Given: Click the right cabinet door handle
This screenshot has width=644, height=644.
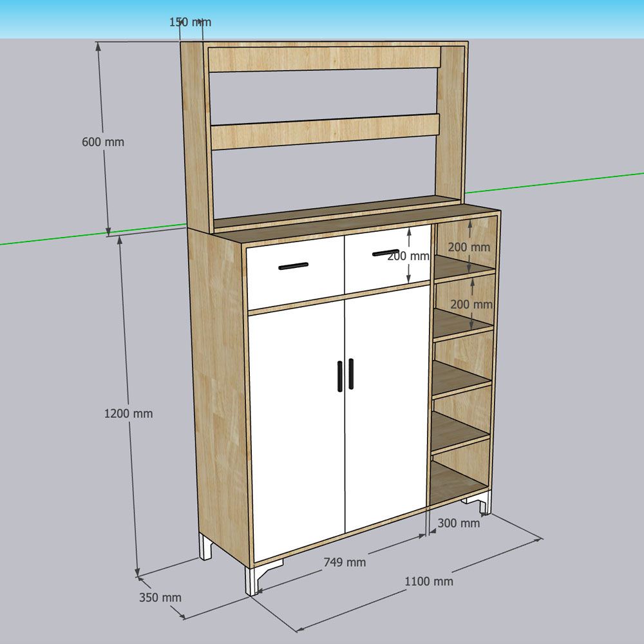Looking at the screenshot, I should [351, 374].
